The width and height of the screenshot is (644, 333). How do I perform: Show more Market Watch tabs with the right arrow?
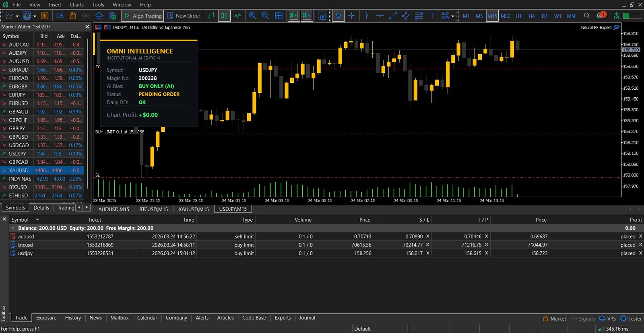87,208
